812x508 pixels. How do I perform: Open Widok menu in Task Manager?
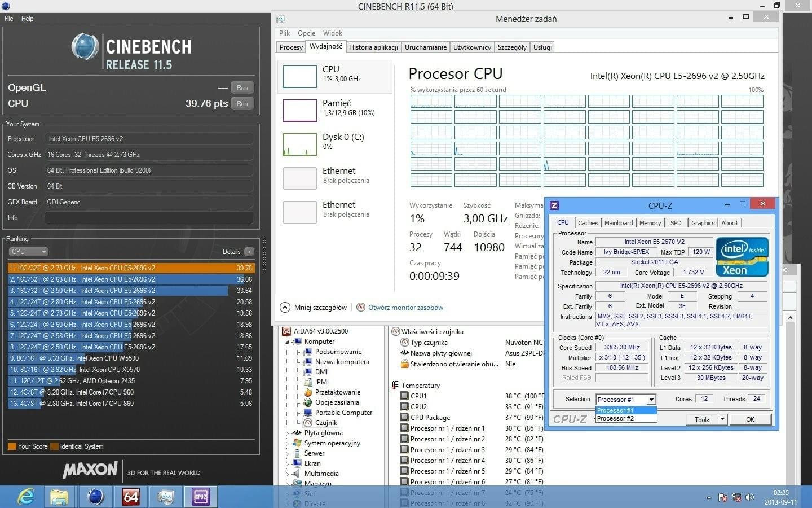coord(333,33)
